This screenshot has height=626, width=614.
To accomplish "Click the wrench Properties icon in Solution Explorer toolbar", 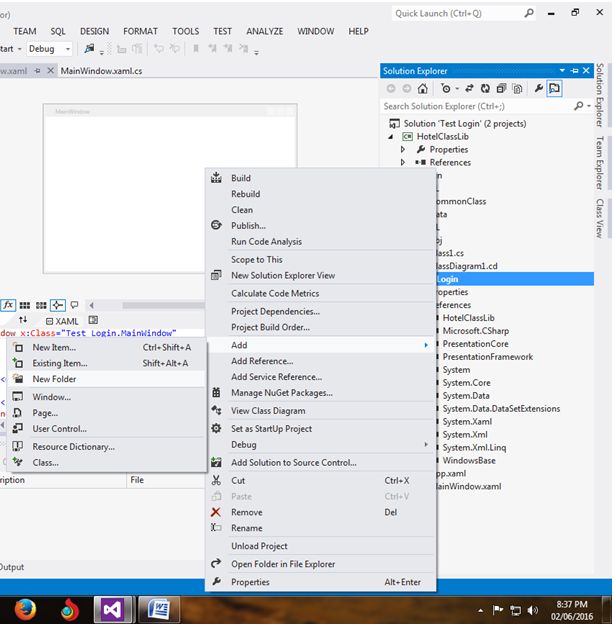I will point(539,88).
